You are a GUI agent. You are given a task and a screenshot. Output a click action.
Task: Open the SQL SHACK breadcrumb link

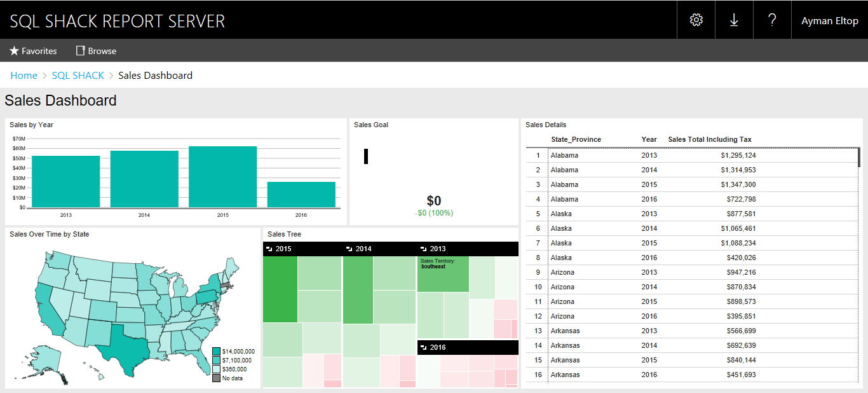point(78,75)
